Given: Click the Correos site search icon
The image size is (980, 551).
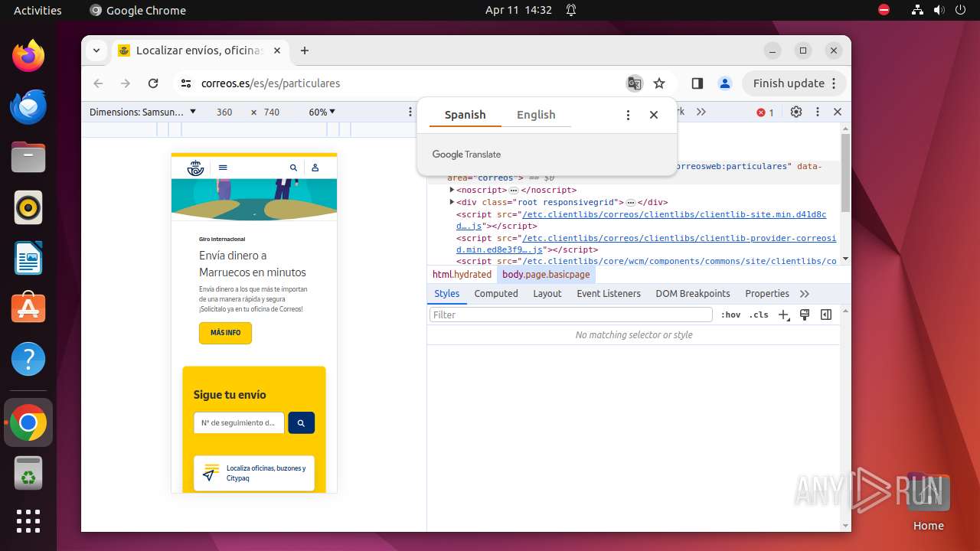Looking at the screenshot, I should tap(293, 168).
